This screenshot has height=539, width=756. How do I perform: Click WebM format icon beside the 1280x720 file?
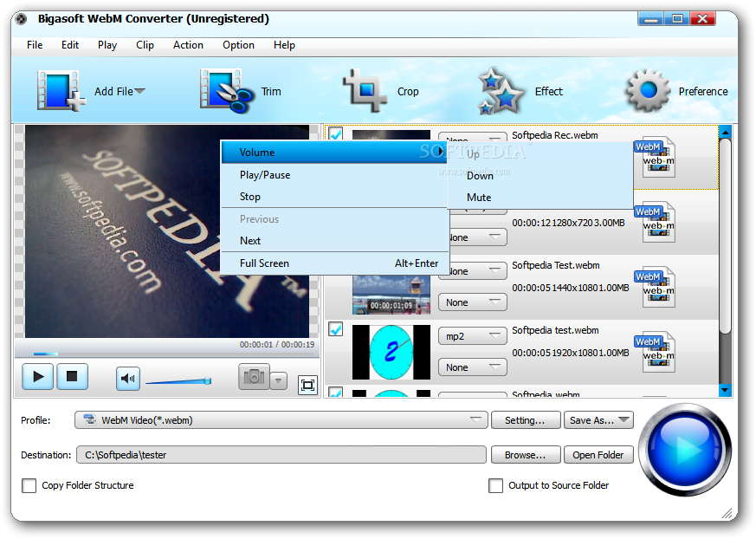coord(656,222)
